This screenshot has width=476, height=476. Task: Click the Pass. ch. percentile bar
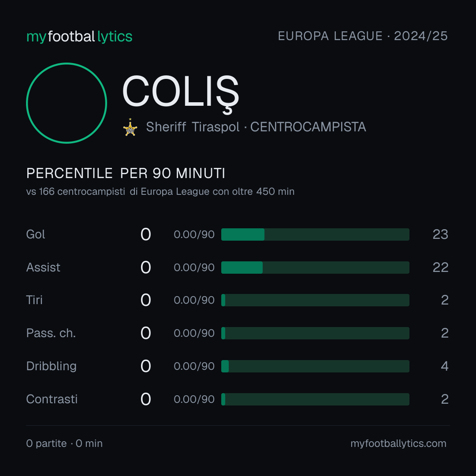[315, 333]
